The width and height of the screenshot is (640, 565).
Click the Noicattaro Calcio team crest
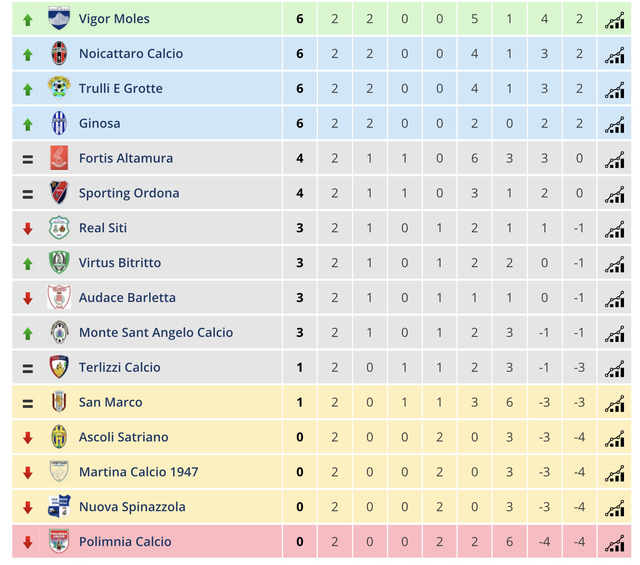[59, 54]
